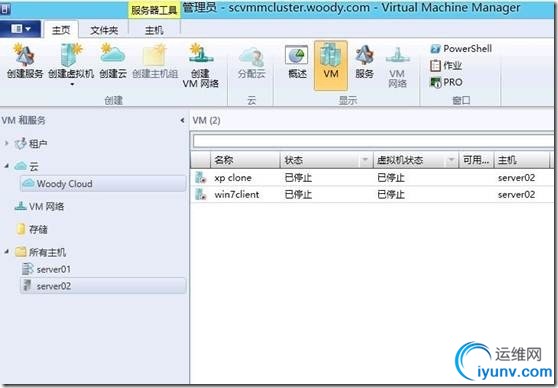Viewport: 558px width, 388px height.
Task: Open the 虚拟机状态 column filter dropdown
Action: point(452,161)
